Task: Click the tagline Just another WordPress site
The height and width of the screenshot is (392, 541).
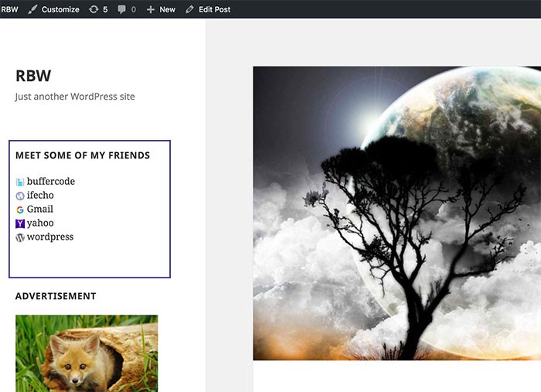Action: pos(75,97)
